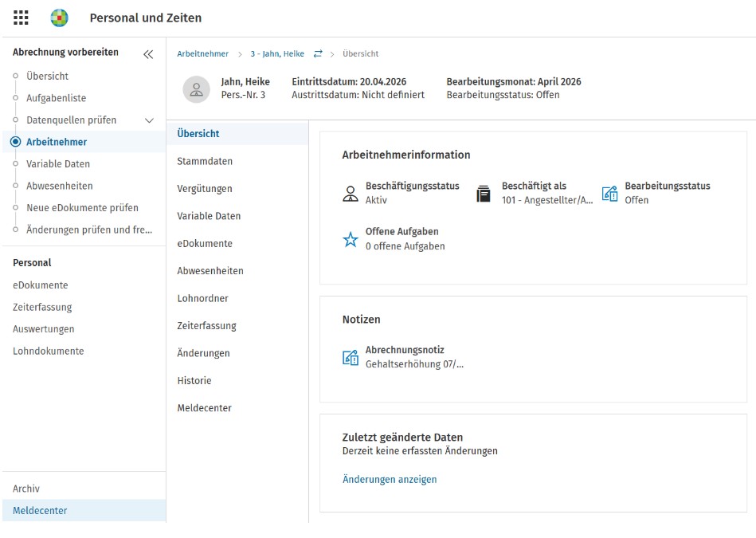
Task: Open the Aufgabenliste step
Action: [x=56, y=98]
